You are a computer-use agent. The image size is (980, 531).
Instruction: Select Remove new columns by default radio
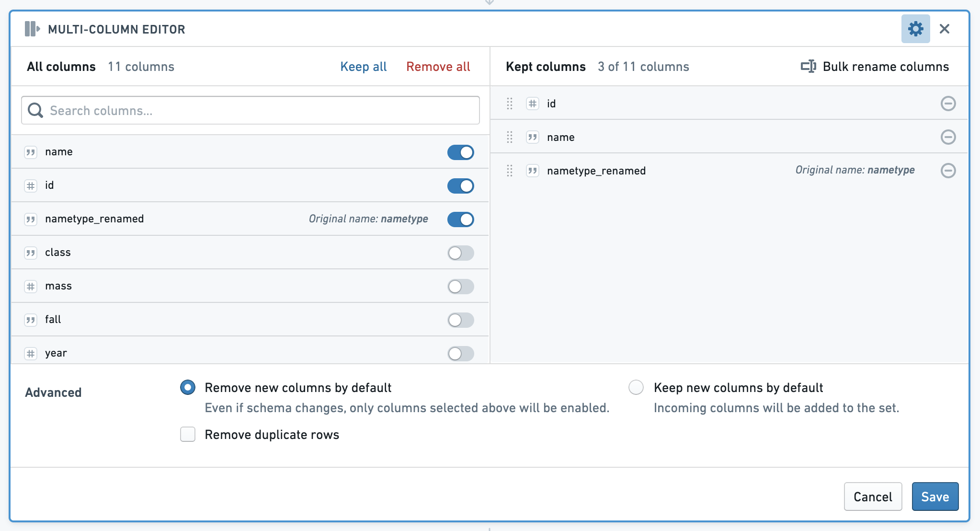click(x=188, y=387)
